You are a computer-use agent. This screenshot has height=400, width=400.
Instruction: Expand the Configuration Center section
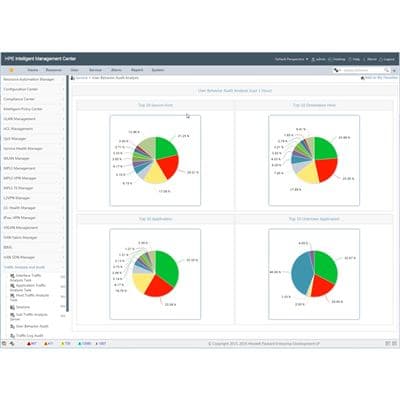coord(33,89)
